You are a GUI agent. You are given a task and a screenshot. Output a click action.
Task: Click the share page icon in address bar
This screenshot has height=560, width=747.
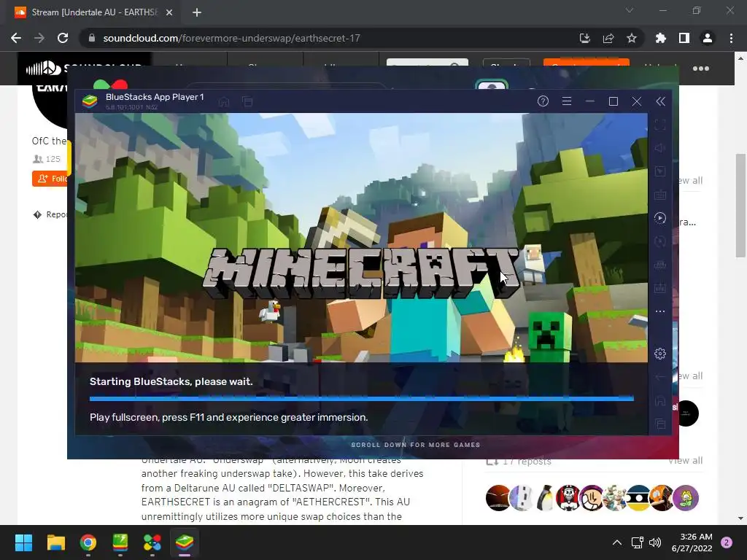point(608,38)
